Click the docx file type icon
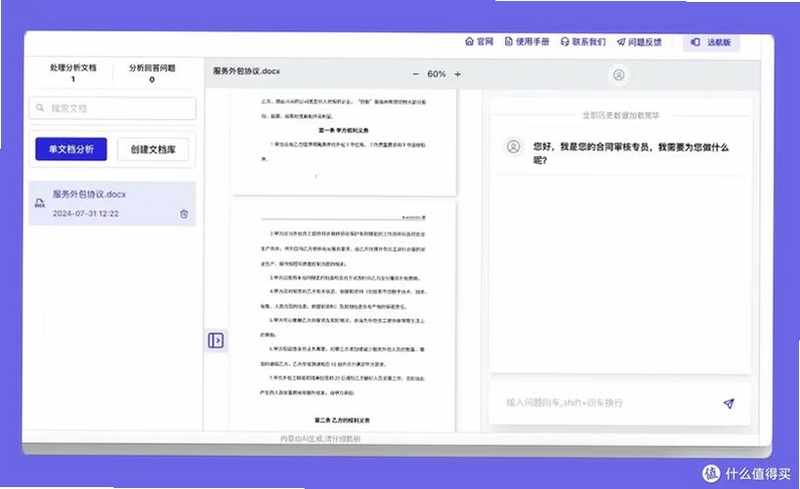Screen dimensions: 800x489 (x=40, y=203)
